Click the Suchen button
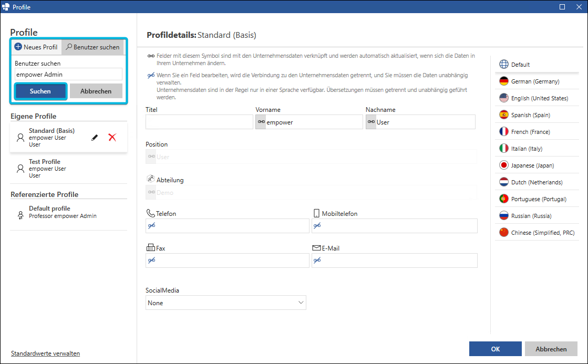Screen dimensions: 588x364 40,91
